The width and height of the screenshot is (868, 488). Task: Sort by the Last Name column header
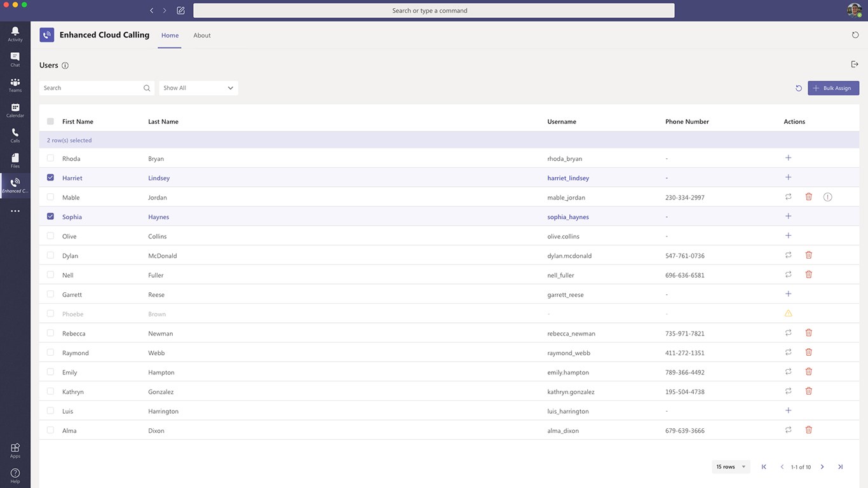pos(163,121)
